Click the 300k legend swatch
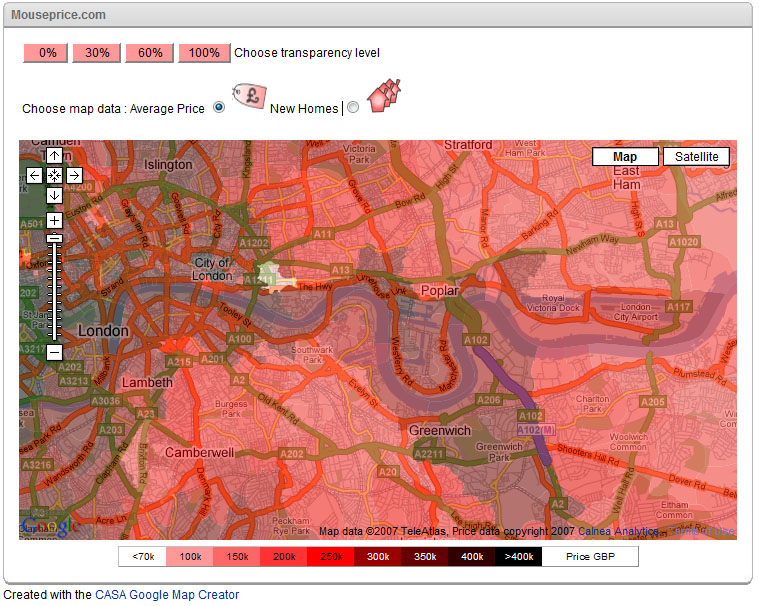 coord(378,557)
